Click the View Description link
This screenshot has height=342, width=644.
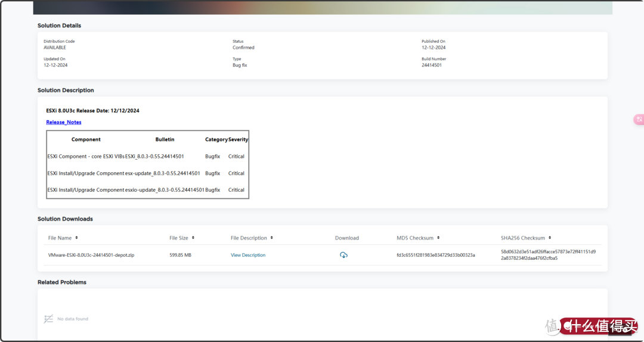[x=248, y=255]
